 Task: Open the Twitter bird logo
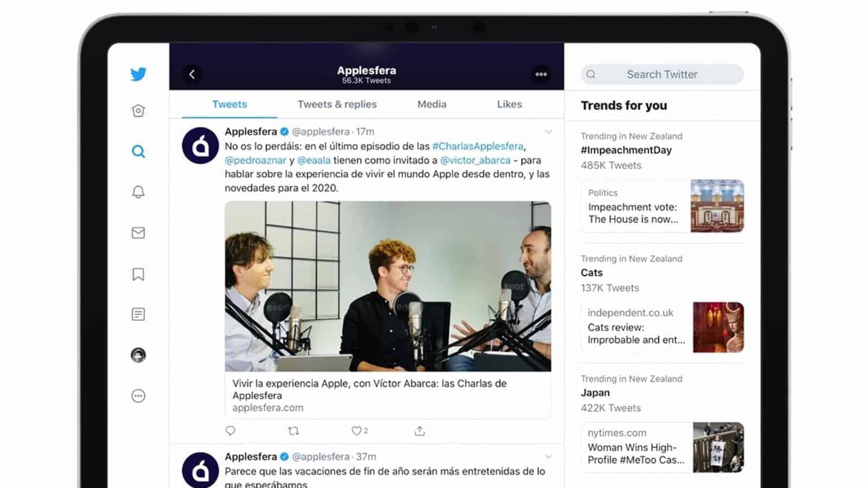click(x=138, y=74)
